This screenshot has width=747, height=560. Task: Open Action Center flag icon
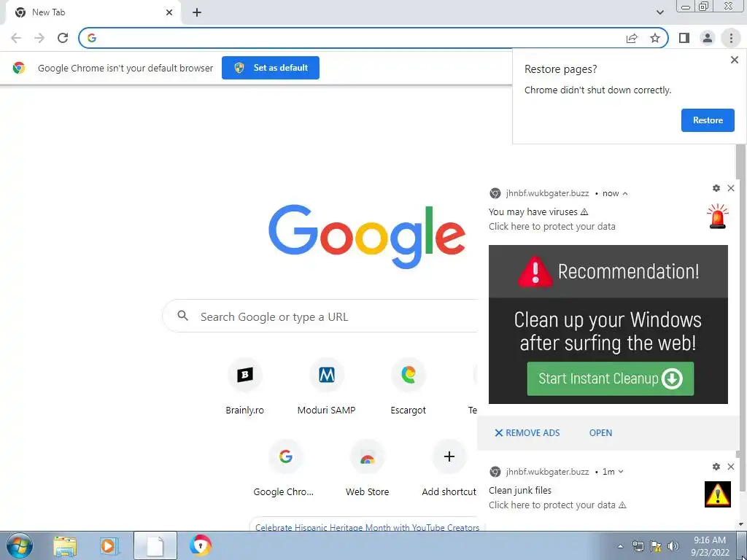tap(656, 546)
